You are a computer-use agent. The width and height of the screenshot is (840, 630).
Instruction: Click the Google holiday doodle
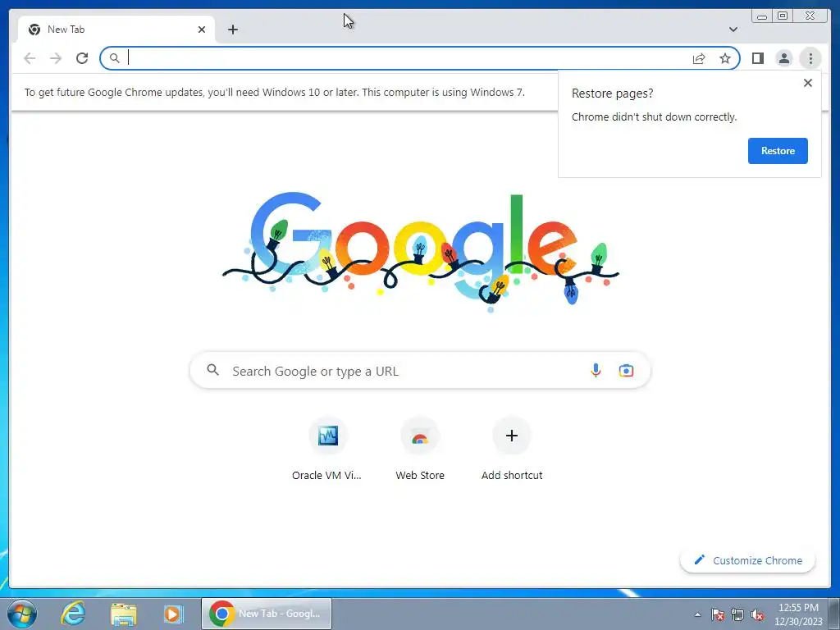(x=421, y=252)
